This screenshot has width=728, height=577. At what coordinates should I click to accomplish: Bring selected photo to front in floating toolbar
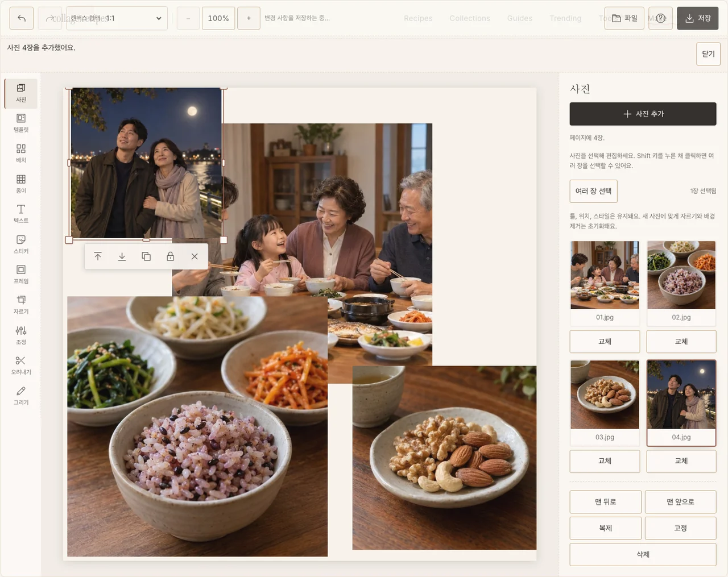[98, 256]
